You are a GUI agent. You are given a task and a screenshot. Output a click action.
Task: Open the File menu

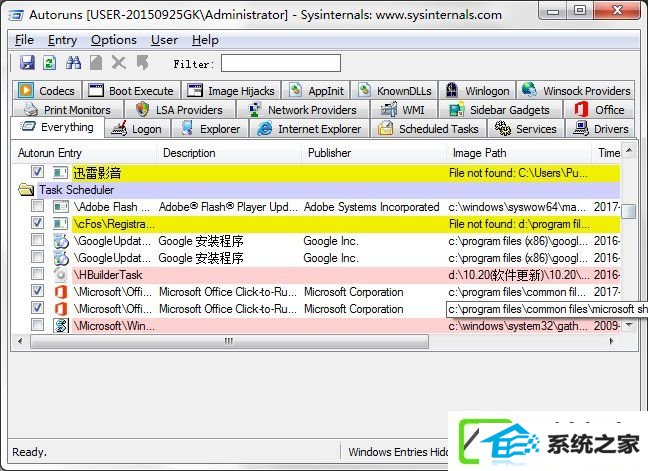click(x=24, y=40)
